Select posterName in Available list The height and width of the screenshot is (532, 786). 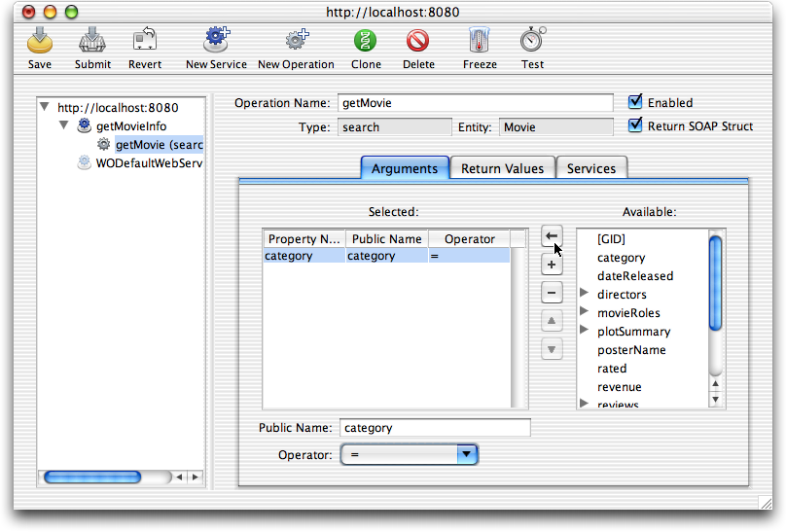coord(631,350)
